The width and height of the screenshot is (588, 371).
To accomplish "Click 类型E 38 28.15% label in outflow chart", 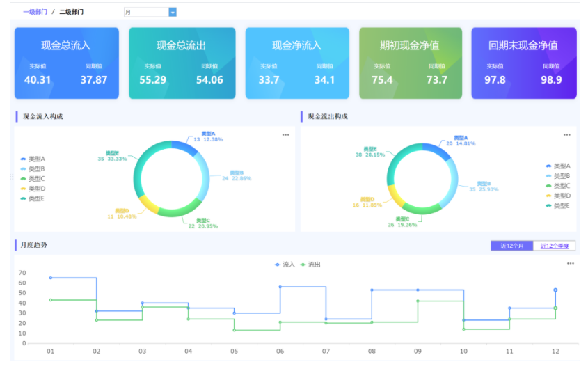I will pos(370,152).
